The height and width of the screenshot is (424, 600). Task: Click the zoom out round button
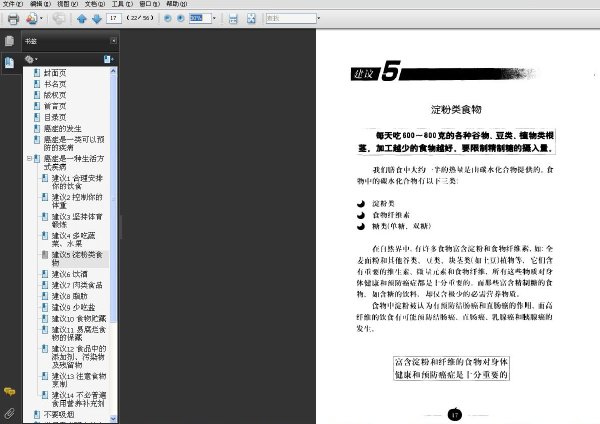(x=168, y=18)
